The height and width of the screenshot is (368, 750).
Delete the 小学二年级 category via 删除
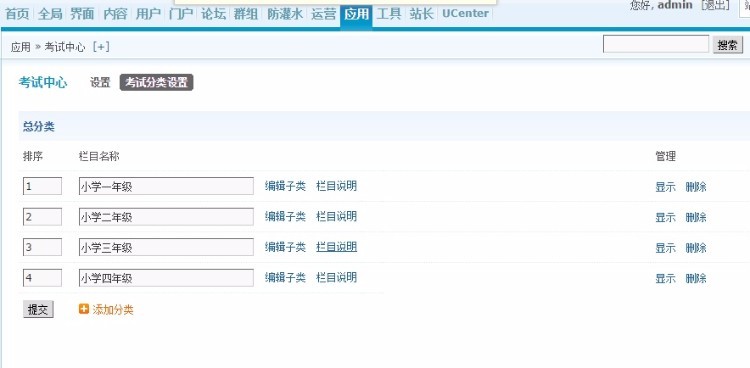(696, 218)
